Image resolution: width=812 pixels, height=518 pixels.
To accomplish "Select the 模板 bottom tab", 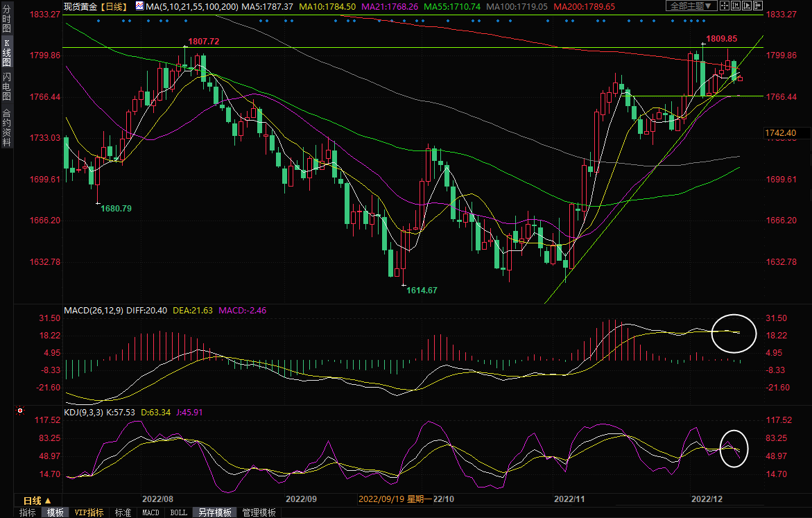I will tap(55, 512).
